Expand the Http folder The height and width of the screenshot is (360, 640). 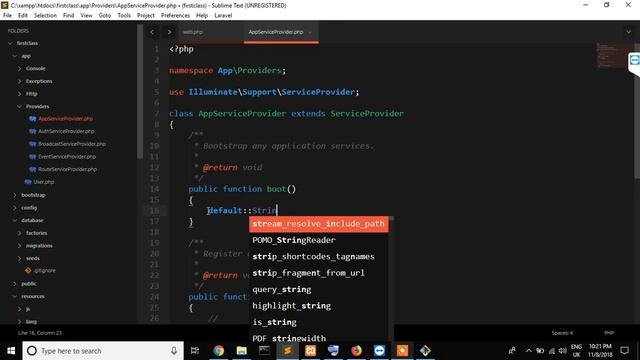pos(19,94)
